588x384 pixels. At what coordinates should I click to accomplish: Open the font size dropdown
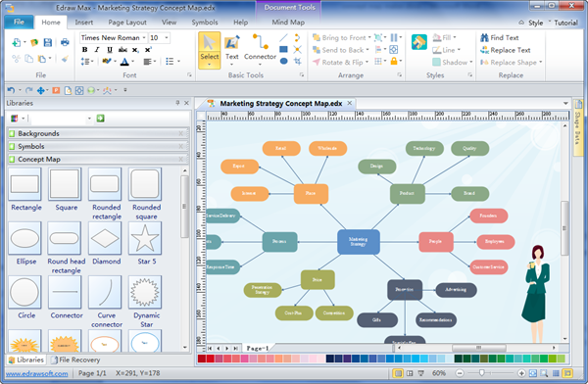click(167, 37)
